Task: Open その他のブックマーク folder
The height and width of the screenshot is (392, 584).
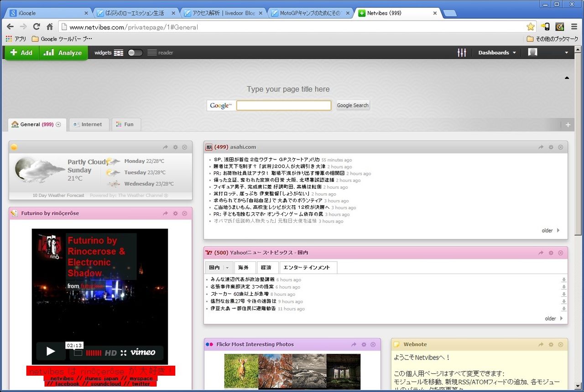Action: coord(553,39)
